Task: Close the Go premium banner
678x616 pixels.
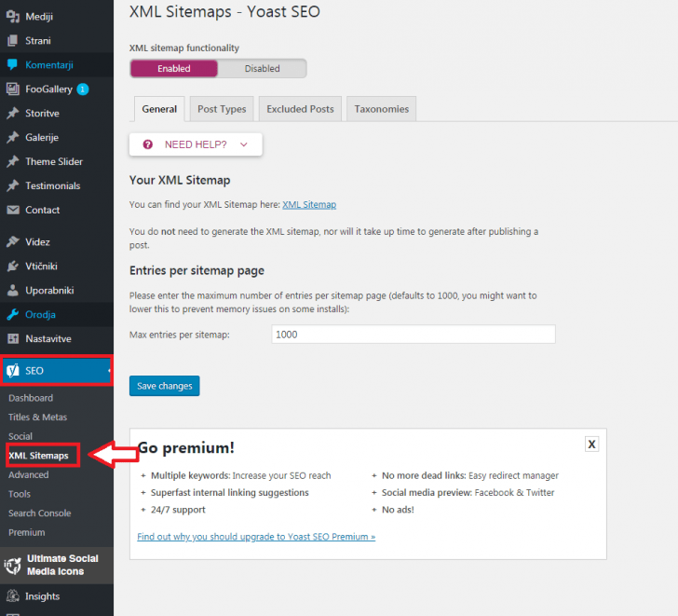Action: (x=591, y=445)
